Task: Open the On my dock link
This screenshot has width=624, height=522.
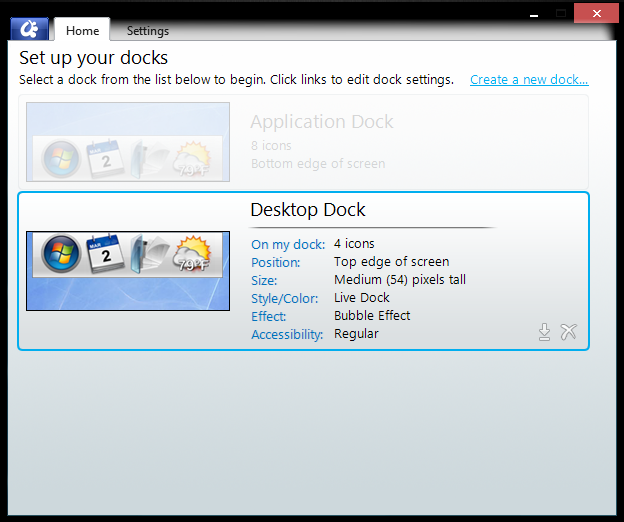Action: 288,244
